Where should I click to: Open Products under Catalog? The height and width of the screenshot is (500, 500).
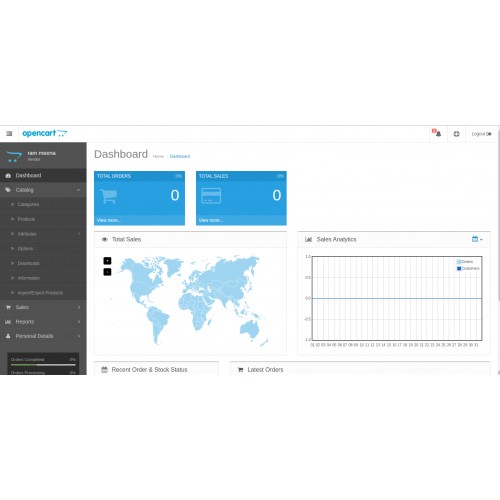click(43, 219)
